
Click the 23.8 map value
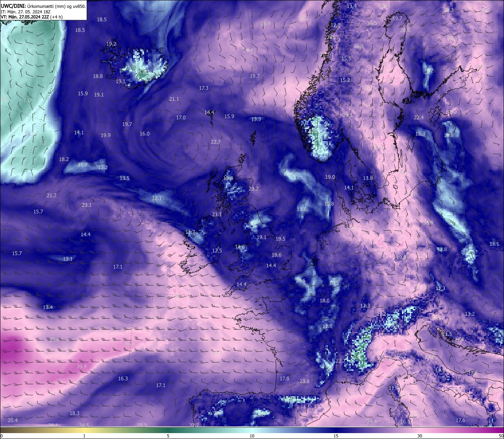coord(304,381)
